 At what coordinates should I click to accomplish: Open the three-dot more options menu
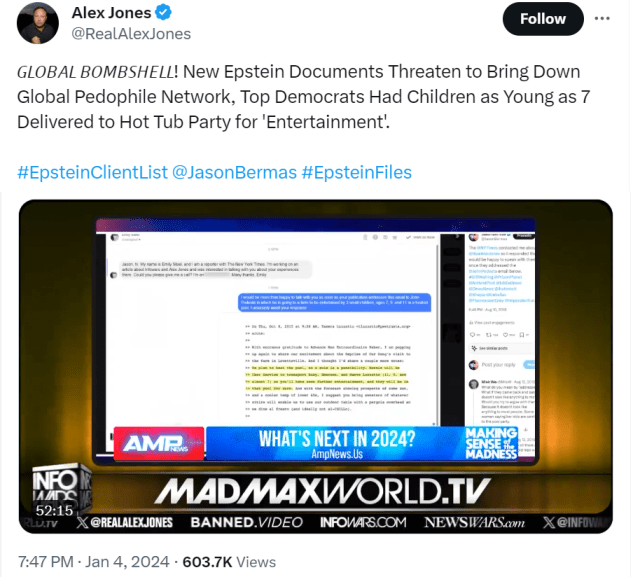point(602,18)
